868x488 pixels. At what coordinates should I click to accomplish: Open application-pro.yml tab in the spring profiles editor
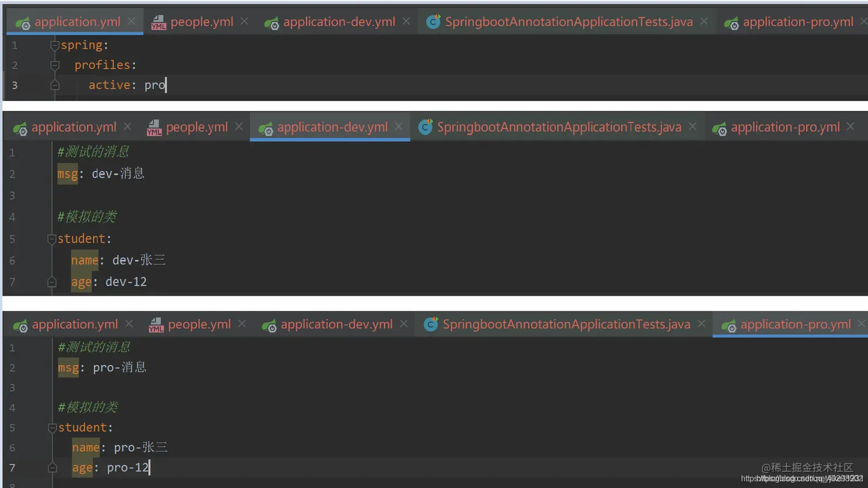click(x=798, y=22)
